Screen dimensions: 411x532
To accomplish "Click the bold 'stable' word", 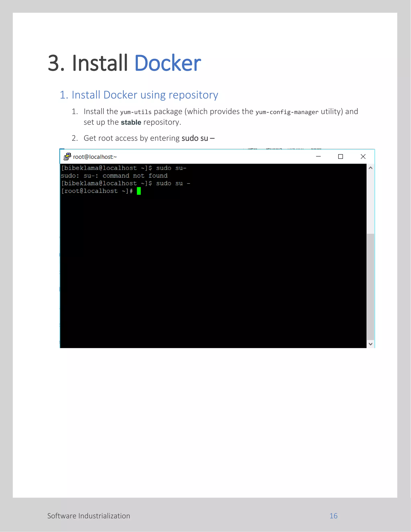I will pyautogui.click(x=131, y=122).
